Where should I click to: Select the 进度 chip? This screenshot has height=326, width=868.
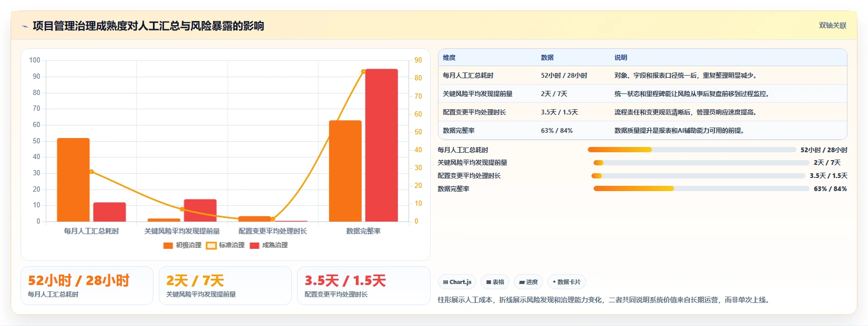click(528, 282)
